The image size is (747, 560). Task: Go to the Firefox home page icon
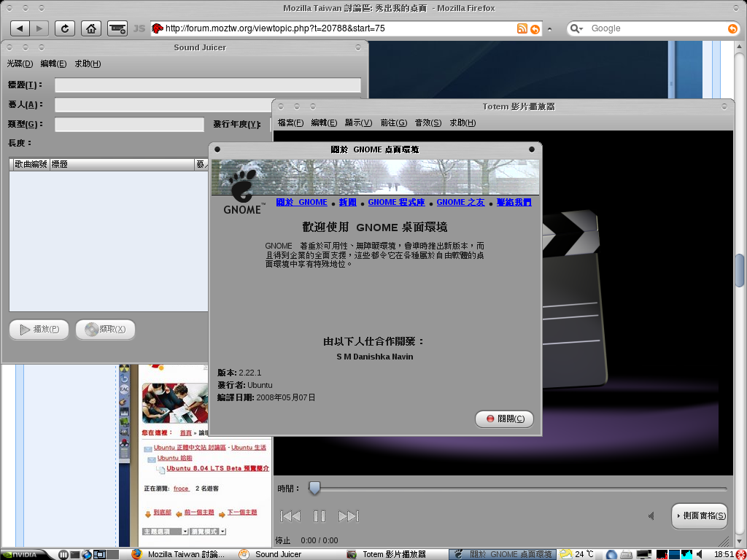[x=90, y=28]
